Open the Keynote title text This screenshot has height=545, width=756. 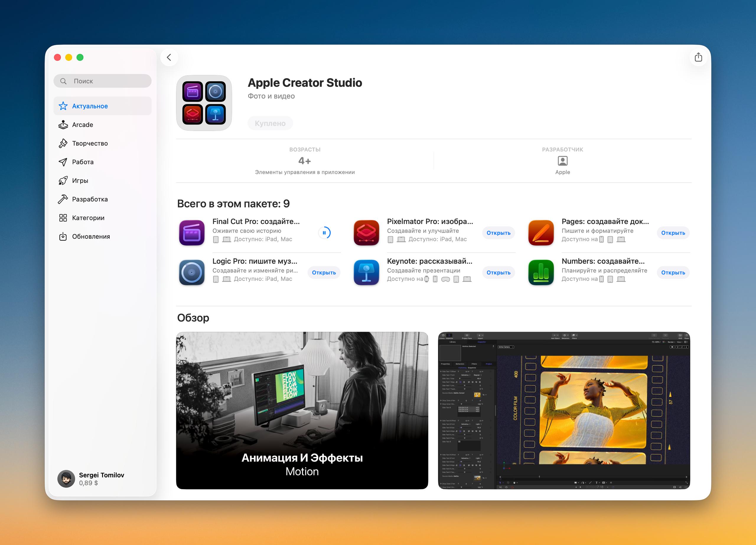pyautogui.click(x=430, y=261)
